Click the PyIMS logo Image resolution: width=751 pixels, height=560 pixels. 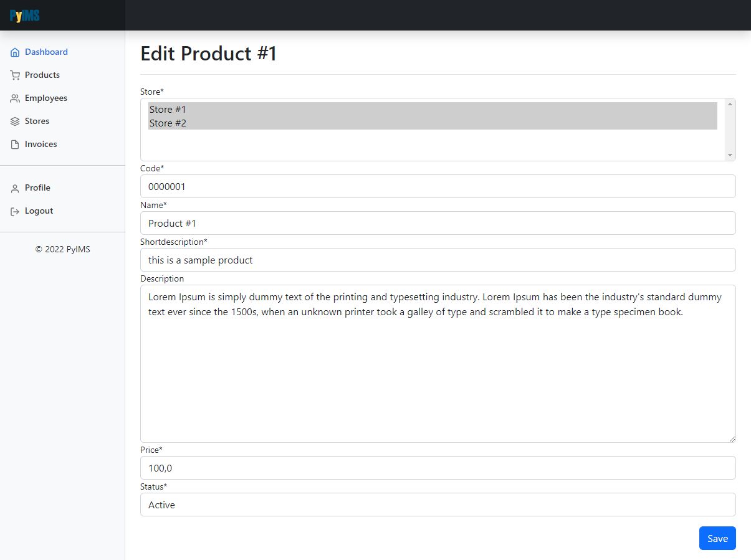pos(25,16)
